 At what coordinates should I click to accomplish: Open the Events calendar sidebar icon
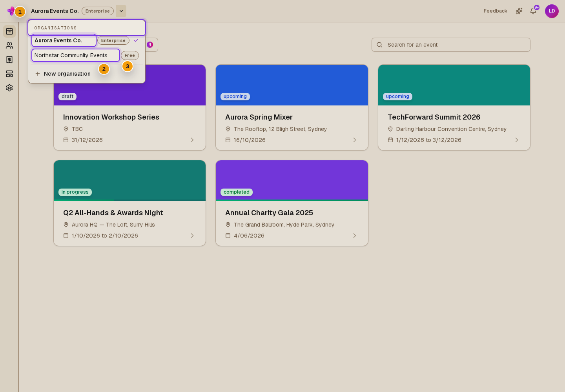(x=9, y=31)
